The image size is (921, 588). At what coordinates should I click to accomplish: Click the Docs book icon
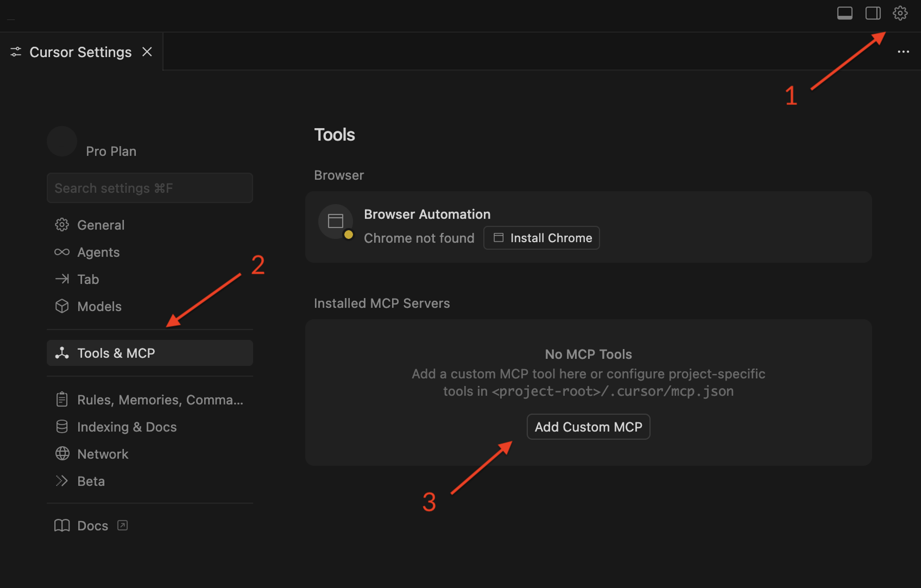pyautogui.click(x=62, y=525)
